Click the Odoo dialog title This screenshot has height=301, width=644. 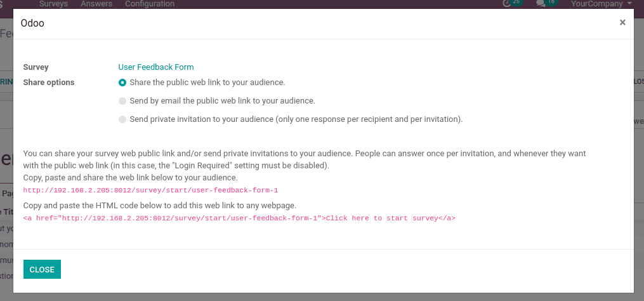32,23
